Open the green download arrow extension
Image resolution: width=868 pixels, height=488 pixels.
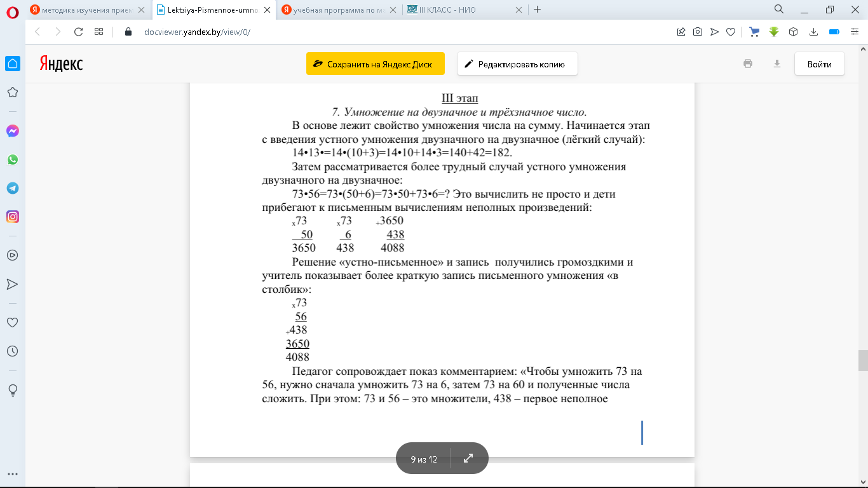click(x=774, y=32)
